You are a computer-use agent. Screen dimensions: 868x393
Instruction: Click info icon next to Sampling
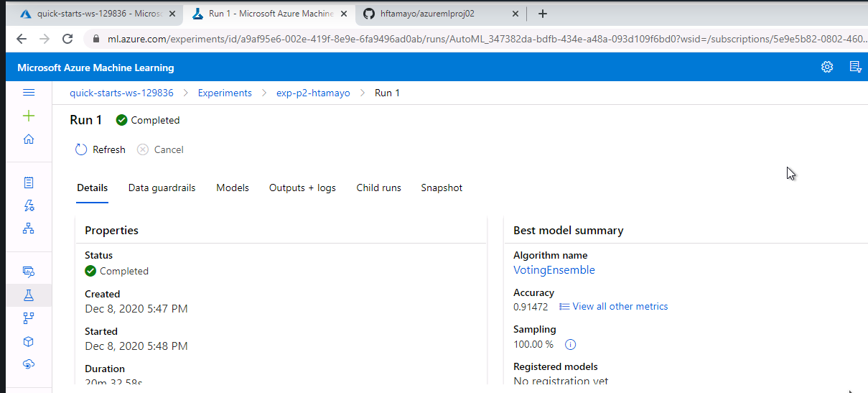click(571, 344)
